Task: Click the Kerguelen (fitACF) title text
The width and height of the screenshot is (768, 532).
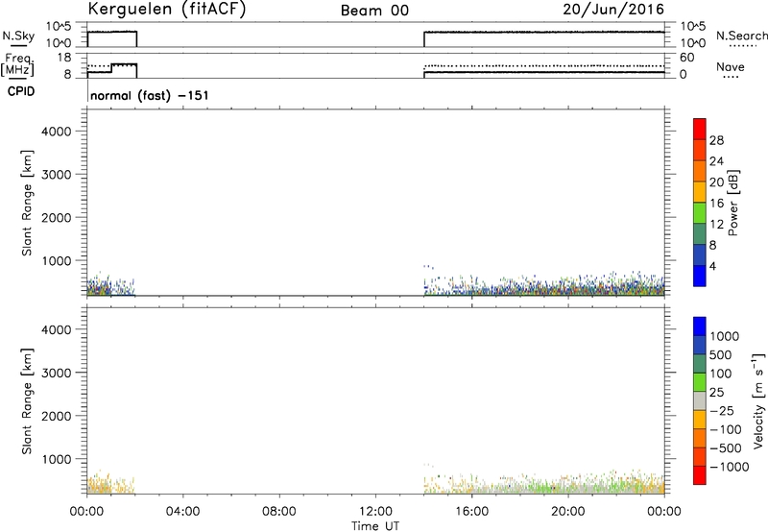Action: point(166,10)
